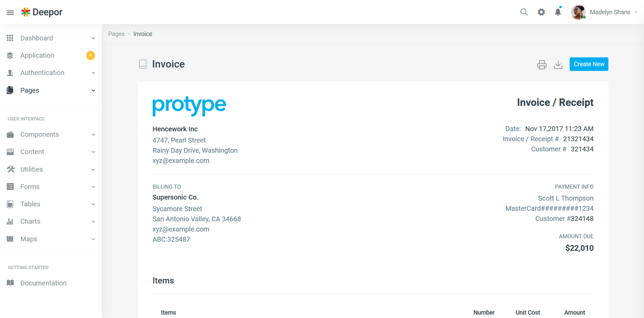Click the Scott L Thompson name
644x318 pixels.
pyautogui.click(x=565, y=199)
